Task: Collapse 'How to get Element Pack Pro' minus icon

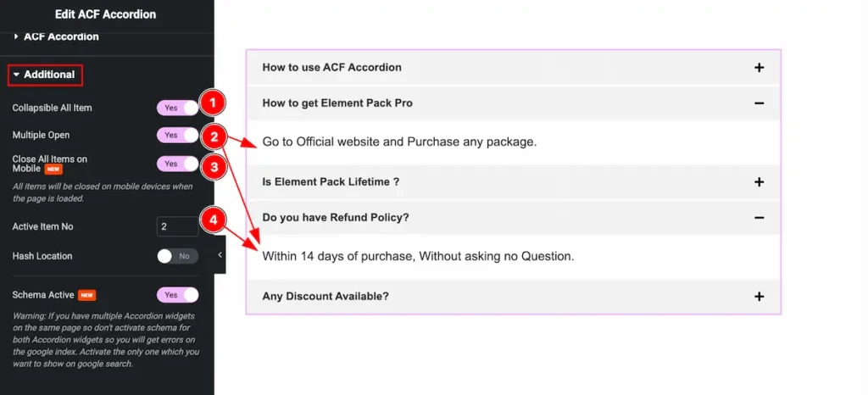Action: 759,103
